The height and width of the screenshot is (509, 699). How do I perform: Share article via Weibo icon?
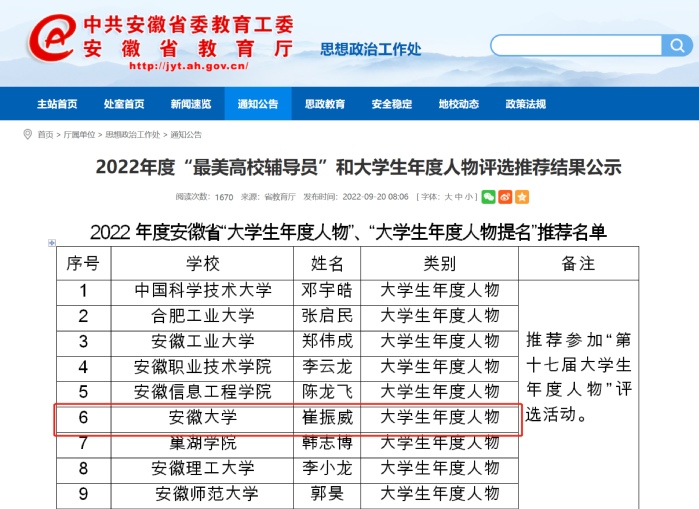click(505, 197)
